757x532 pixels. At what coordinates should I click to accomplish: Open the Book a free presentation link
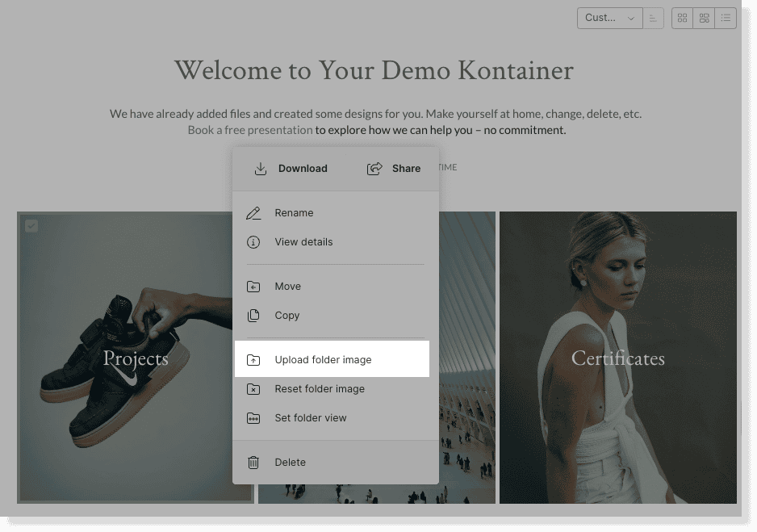pos(249,129)
